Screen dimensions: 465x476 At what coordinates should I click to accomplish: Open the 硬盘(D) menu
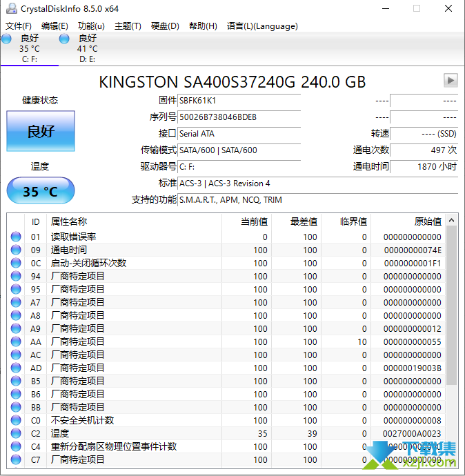165,26
